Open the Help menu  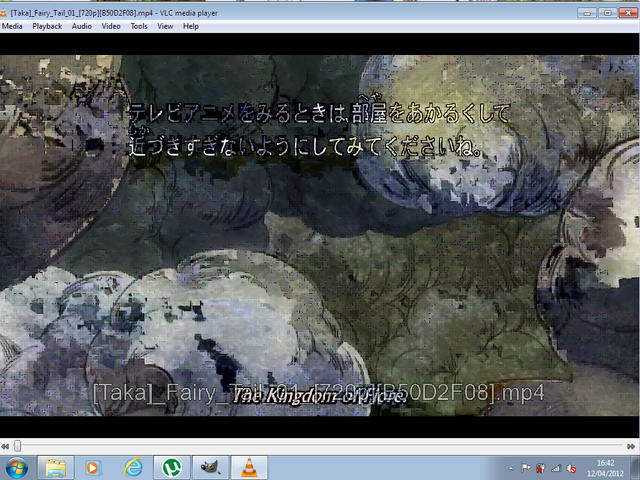[x=191, y=26]
